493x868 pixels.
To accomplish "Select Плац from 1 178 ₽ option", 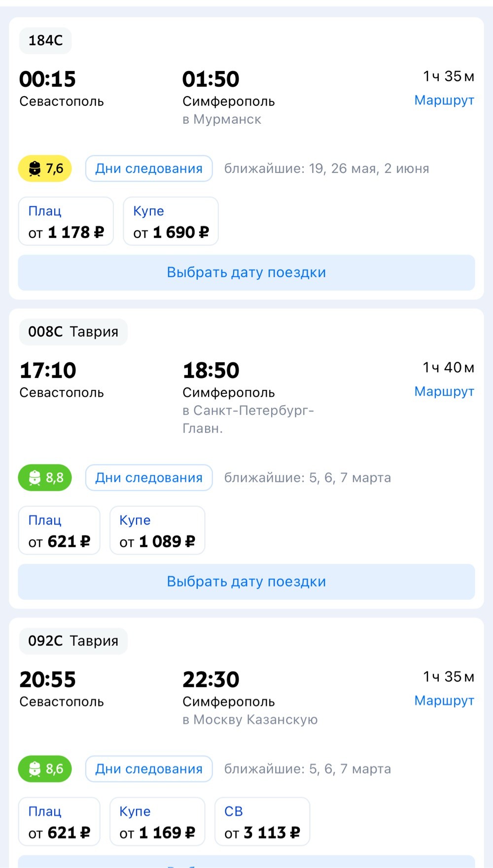I will click(66, 221).
